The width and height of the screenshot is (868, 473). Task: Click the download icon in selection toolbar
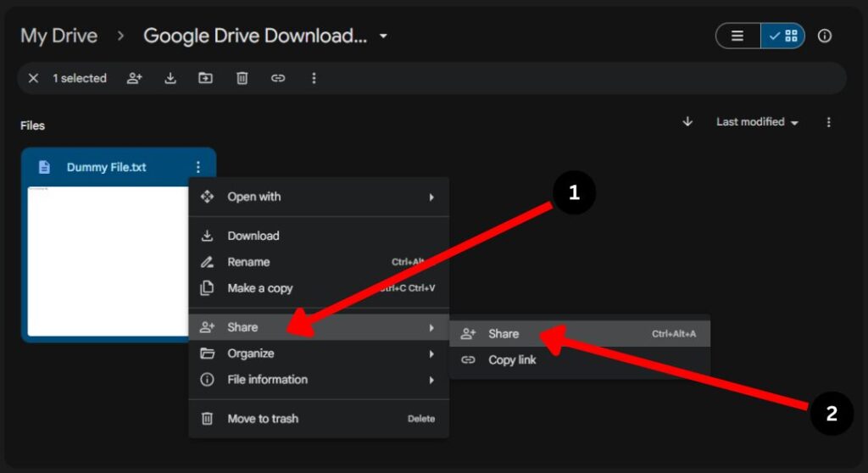coord(170,78)
